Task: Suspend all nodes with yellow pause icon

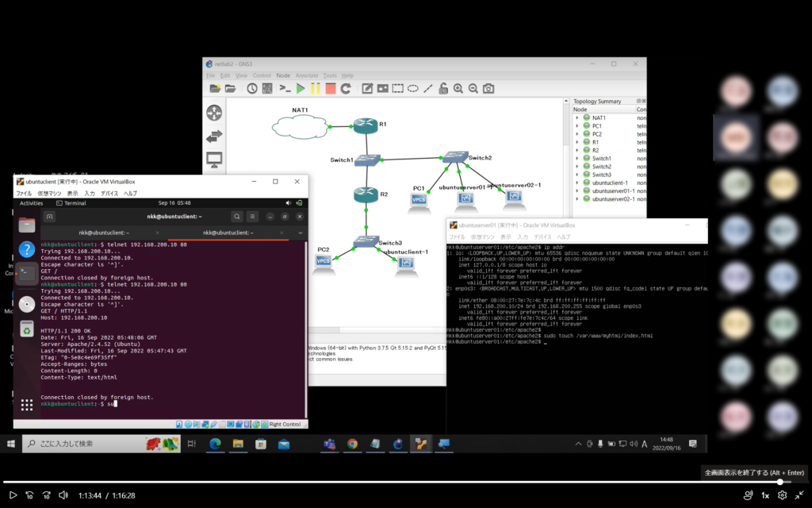Action: [x=316, y=88]
